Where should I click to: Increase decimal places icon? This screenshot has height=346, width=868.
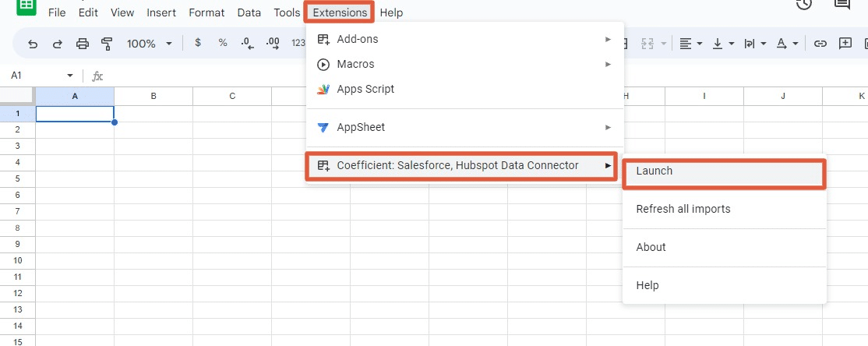[273, 44]
